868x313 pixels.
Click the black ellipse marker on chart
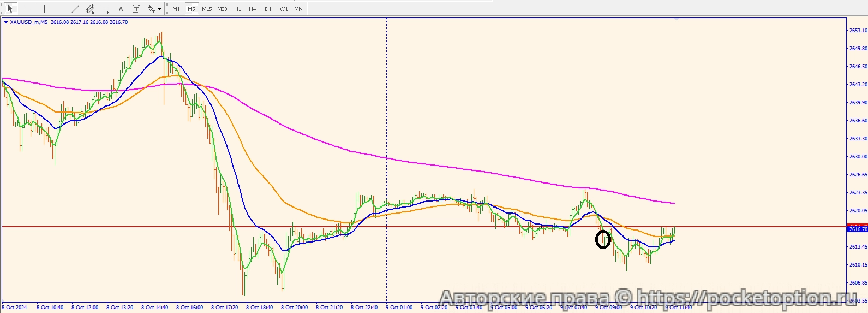603,239
